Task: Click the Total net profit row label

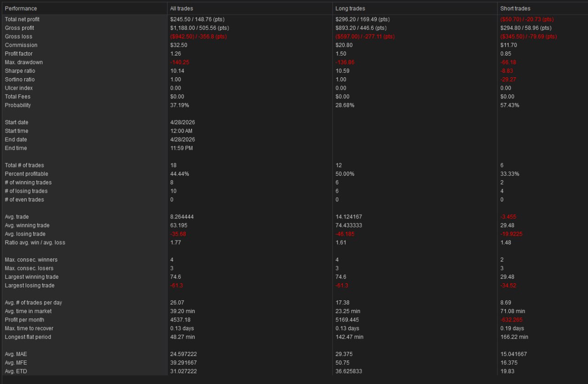Action: (23, 19)
